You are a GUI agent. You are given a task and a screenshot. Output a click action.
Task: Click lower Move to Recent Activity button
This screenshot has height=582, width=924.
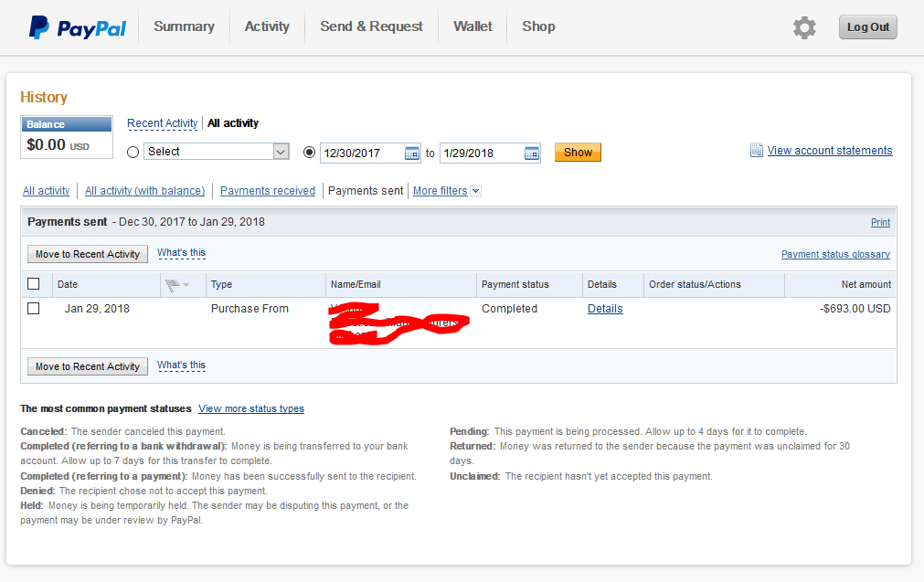88,366
